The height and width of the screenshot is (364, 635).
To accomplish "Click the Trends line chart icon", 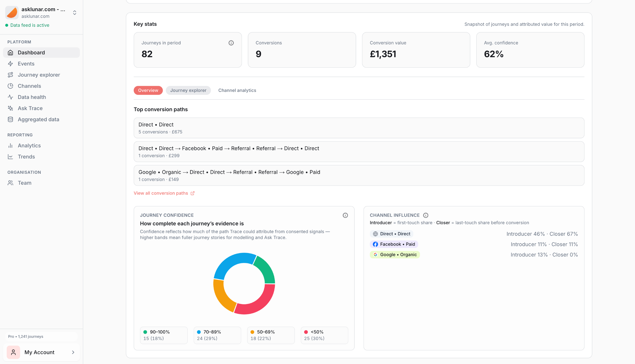I will (10, 157).
